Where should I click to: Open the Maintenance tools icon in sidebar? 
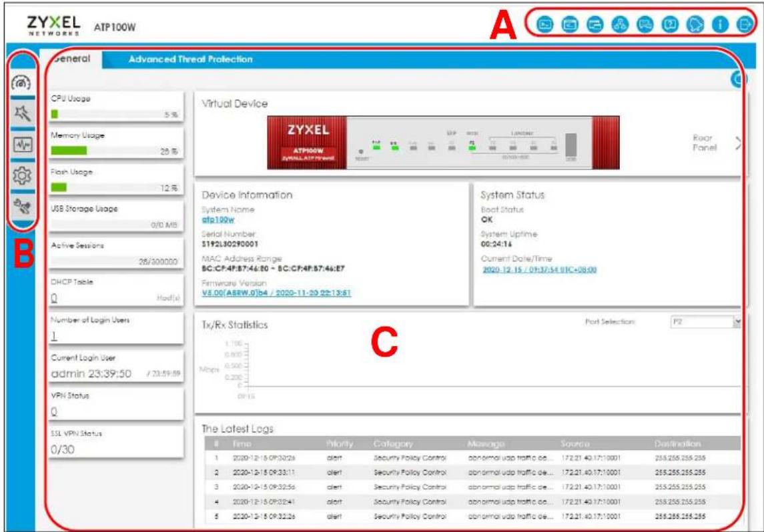coord(21,207)
